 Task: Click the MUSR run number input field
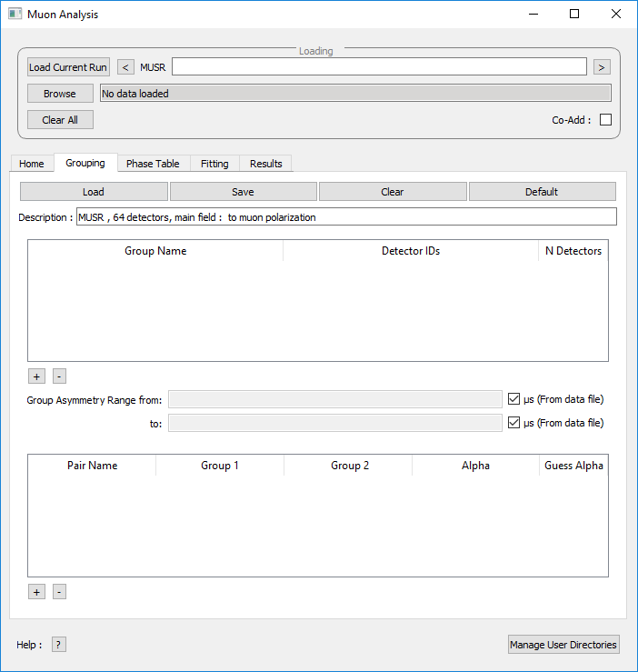tap(379, 67)
